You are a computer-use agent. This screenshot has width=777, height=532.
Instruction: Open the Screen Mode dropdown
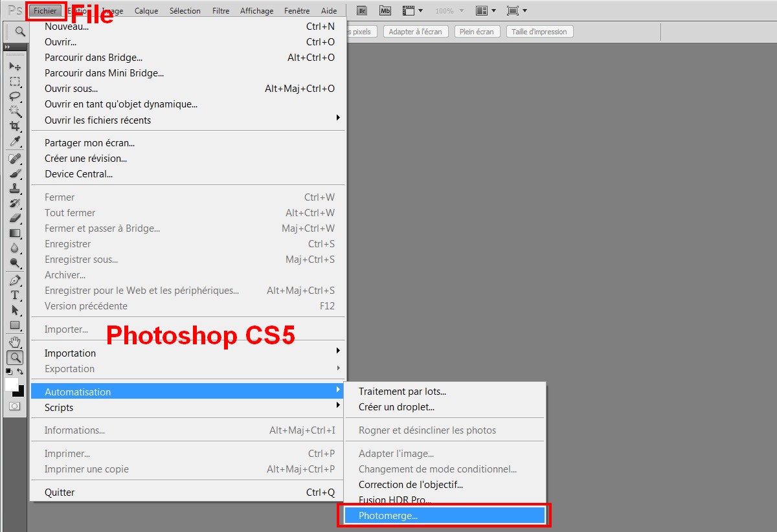(517, 10)
